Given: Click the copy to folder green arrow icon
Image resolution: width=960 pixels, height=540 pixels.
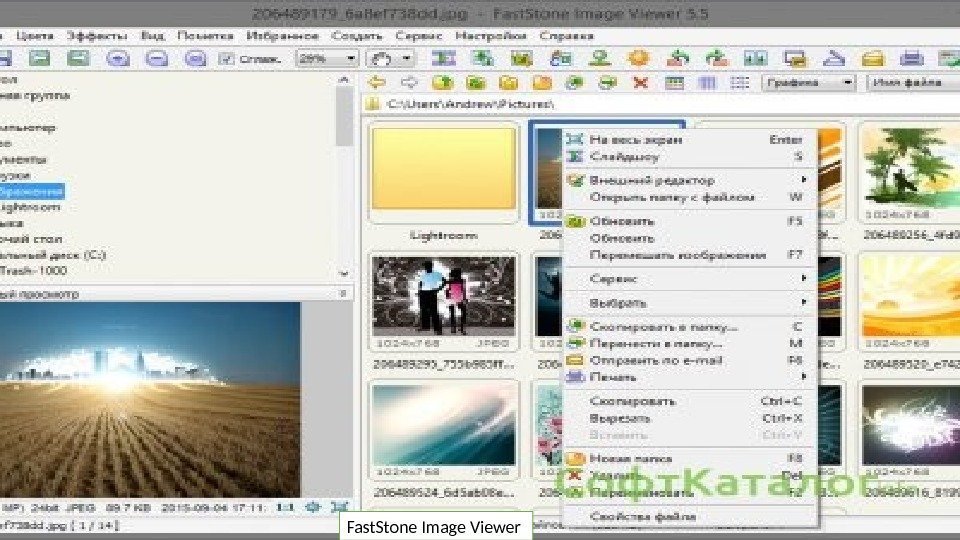Looking at the screenshot, I should 574,82.
